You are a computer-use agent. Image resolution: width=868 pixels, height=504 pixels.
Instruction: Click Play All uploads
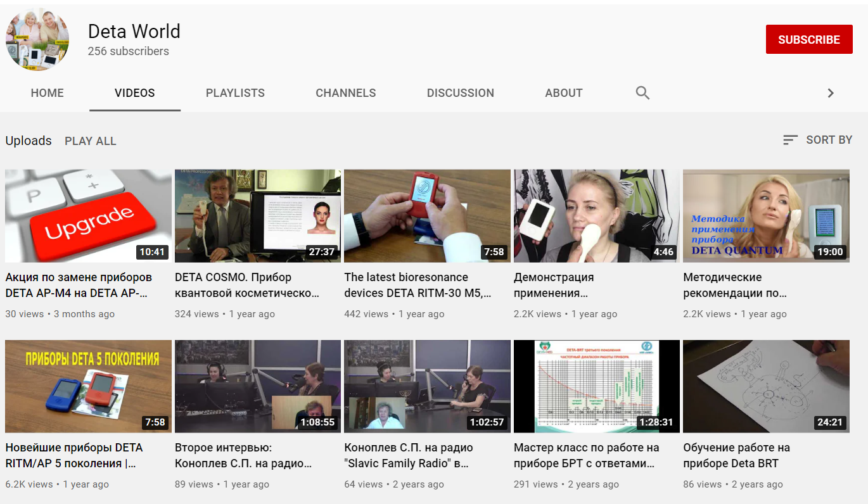(91, 141)
